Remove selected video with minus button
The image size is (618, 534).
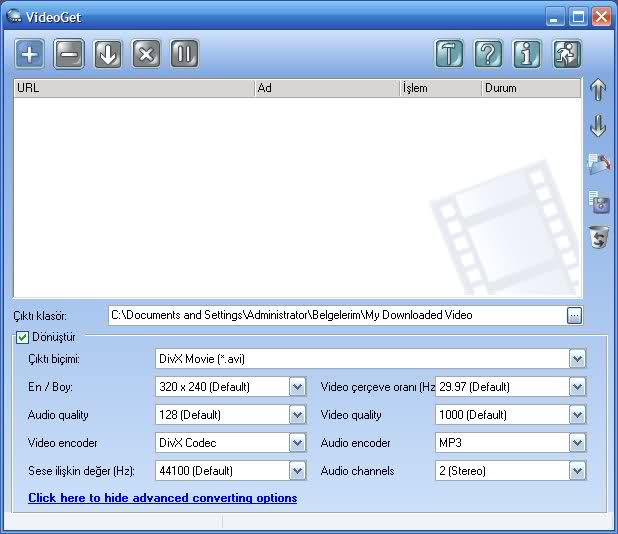click(69, 54)
